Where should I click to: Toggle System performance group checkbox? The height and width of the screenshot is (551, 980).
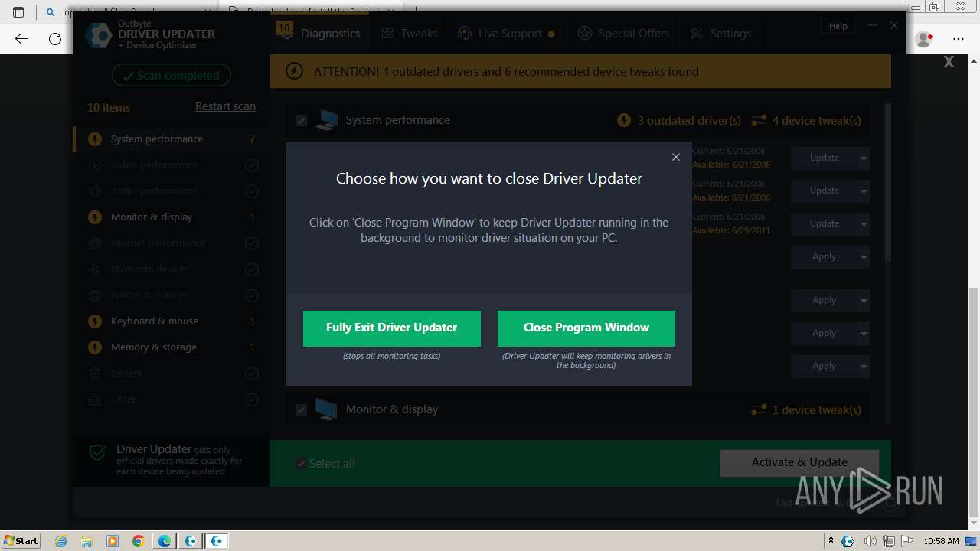[301, 120]
